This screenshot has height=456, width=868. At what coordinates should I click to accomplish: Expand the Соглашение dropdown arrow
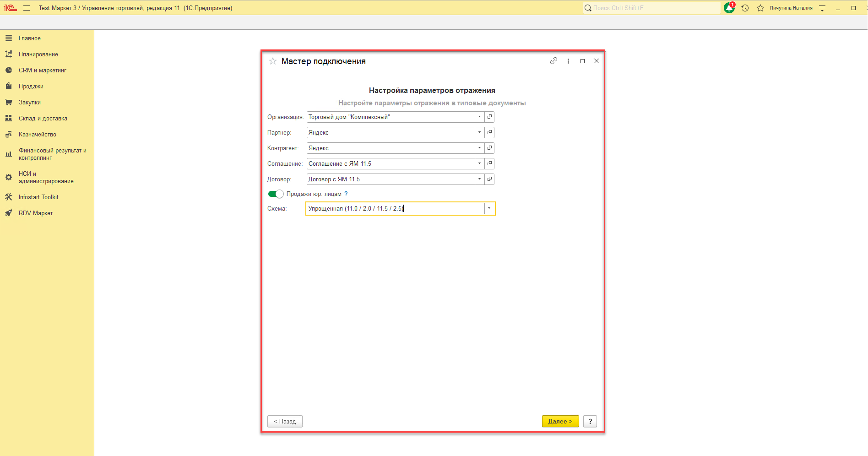point(479,163)
